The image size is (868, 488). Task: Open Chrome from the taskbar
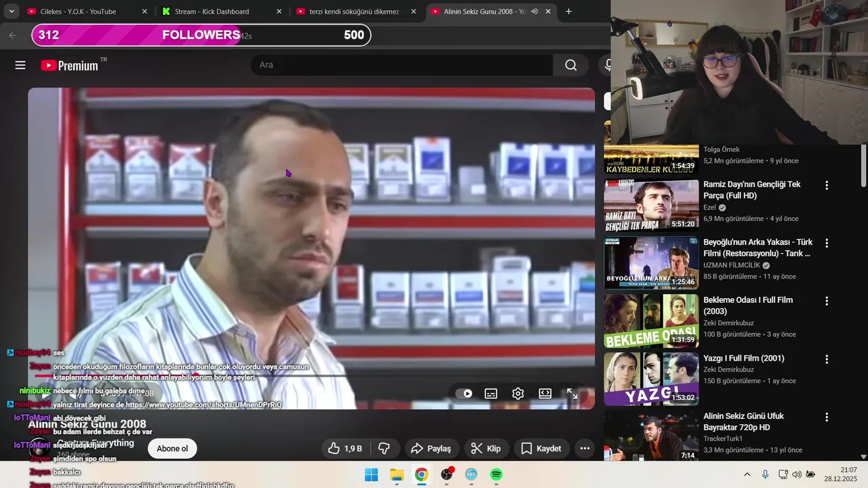pos(421,474)
